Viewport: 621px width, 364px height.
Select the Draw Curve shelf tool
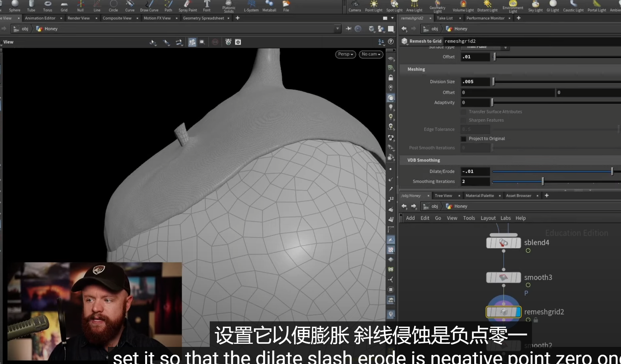point(149,6)
